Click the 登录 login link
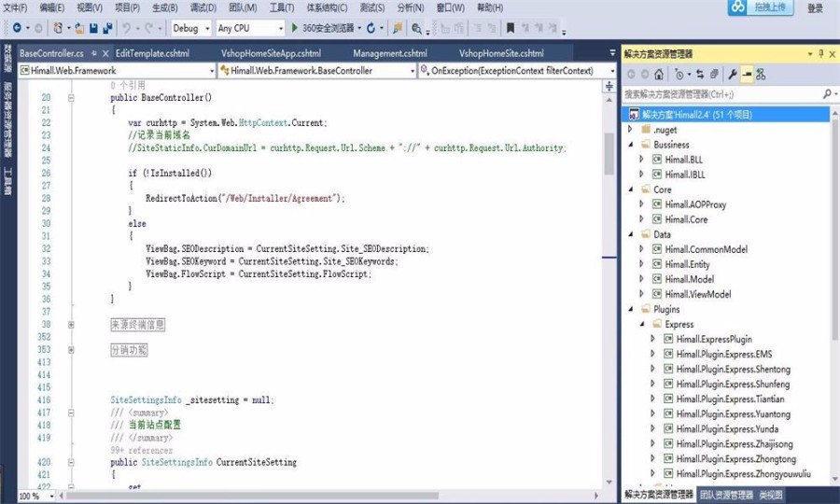The height and width of the screenshot is (504, 840). coord(815,8)
